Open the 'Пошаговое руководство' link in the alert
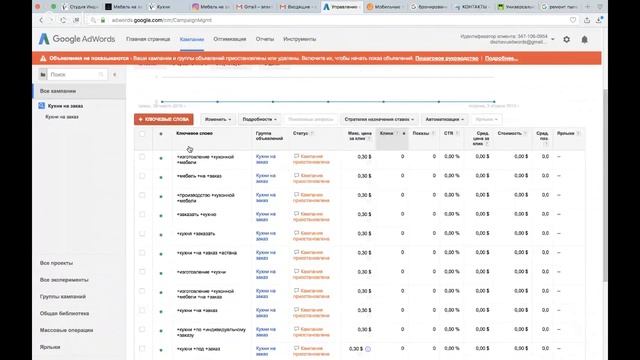Viewport: 640px width, 360px height. click(447, 58)
